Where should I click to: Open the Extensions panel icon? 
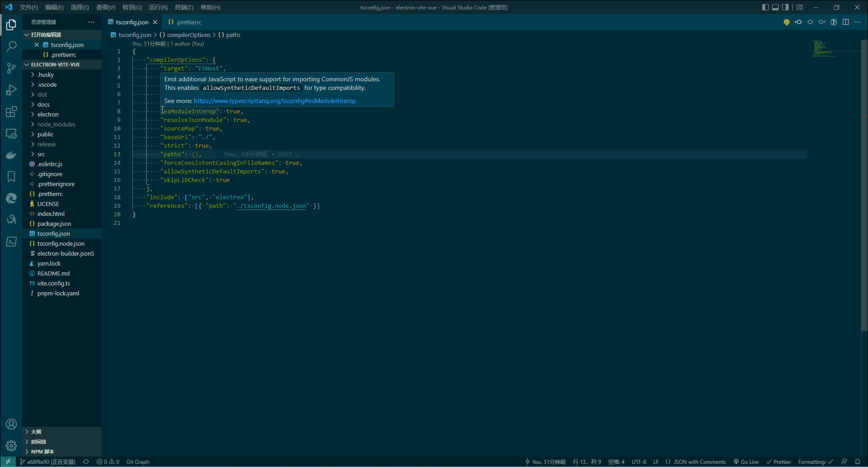11,112
